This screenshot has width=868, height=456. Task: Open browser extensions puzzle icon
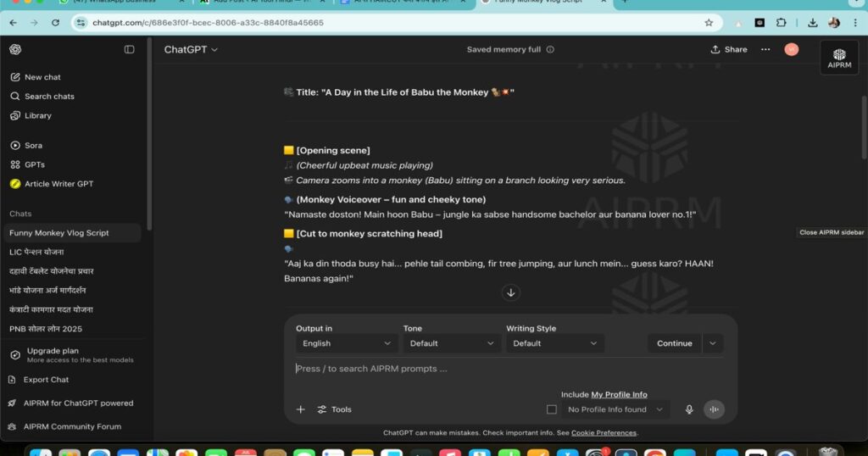[x=781, y=23]
